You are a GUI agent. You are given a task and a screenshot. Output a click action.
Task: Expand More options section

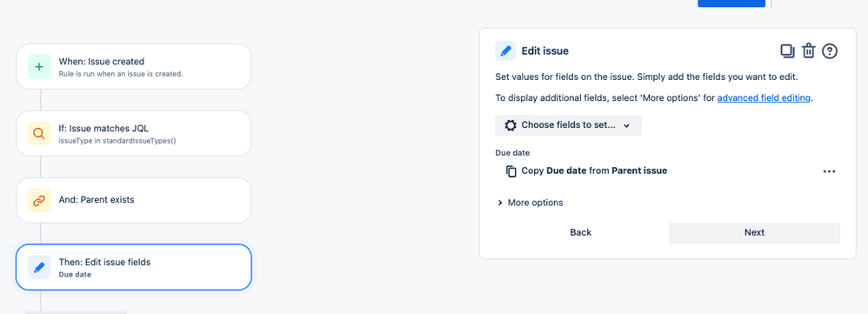pos(531,203)
